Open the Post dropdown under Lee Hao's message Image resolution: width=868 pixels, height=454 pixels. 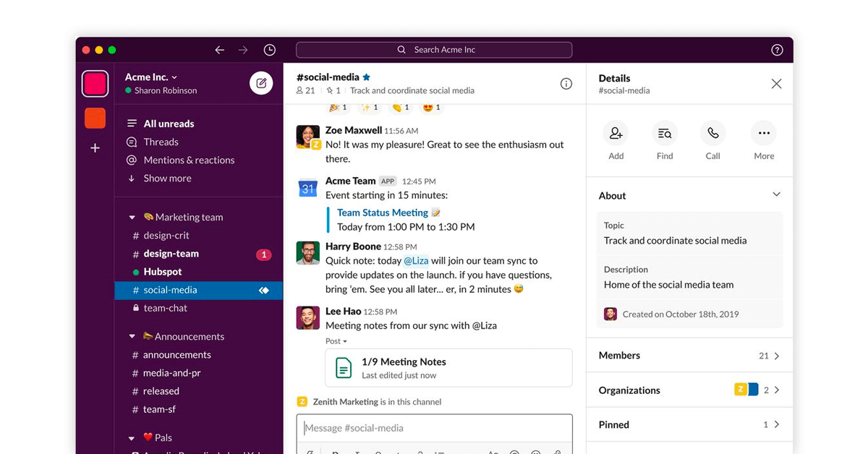336,341
